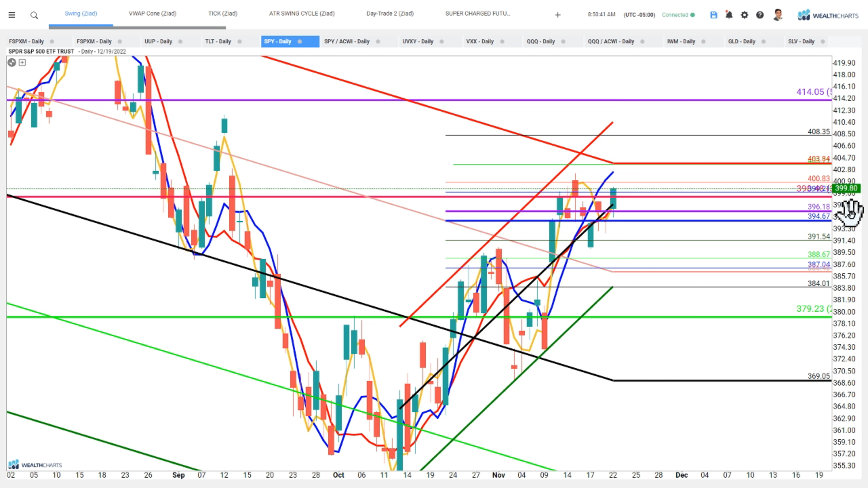This screenshot has height=488, width=868.
Task: Click the dot on UUP - Daily tab
Action: click(180, 42)
